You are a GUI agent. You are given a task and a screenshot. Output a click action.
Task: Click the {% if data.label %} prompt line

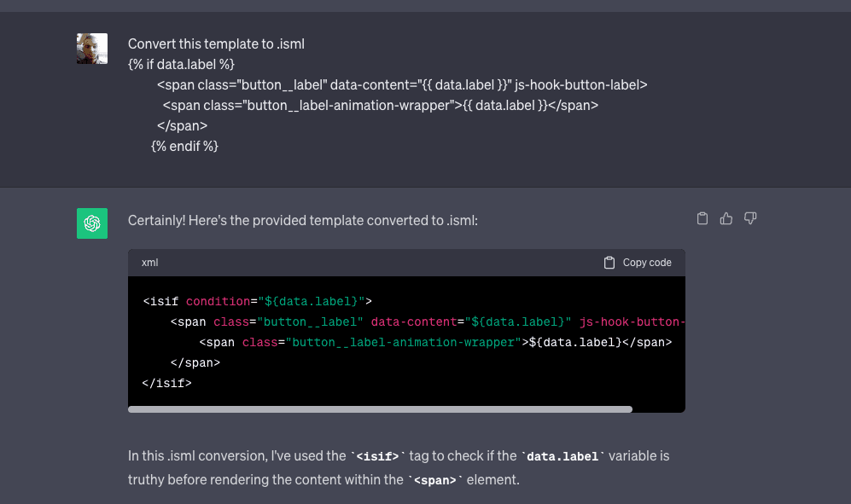point(181,64)
